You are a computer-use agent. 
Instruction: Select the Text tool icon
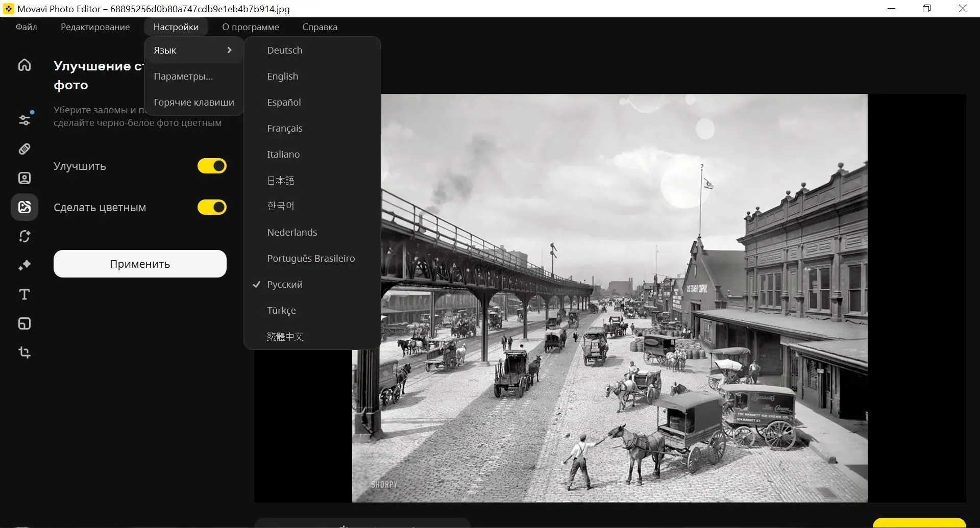(24, 294)
